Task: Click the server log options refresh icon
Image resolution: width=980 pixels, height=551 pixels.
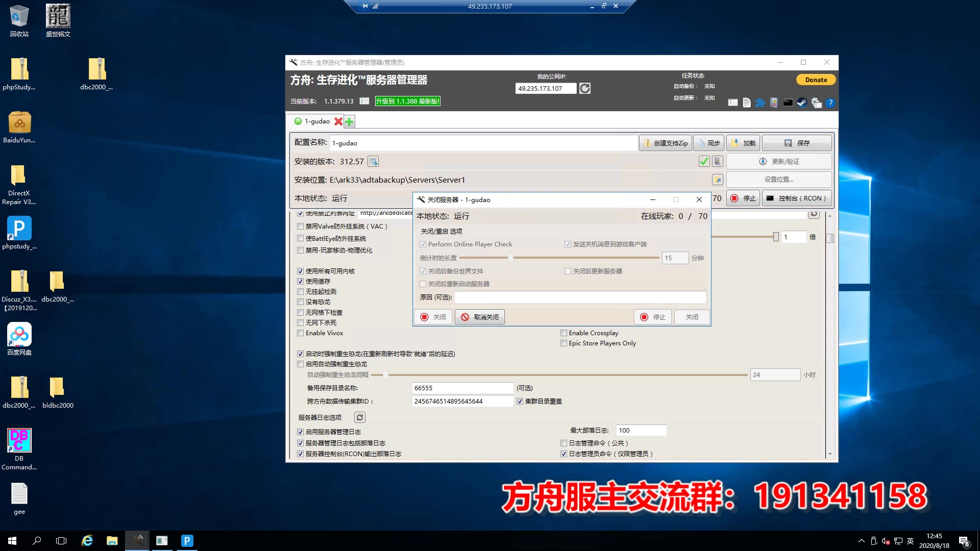Action: click(x=360, y=417)
